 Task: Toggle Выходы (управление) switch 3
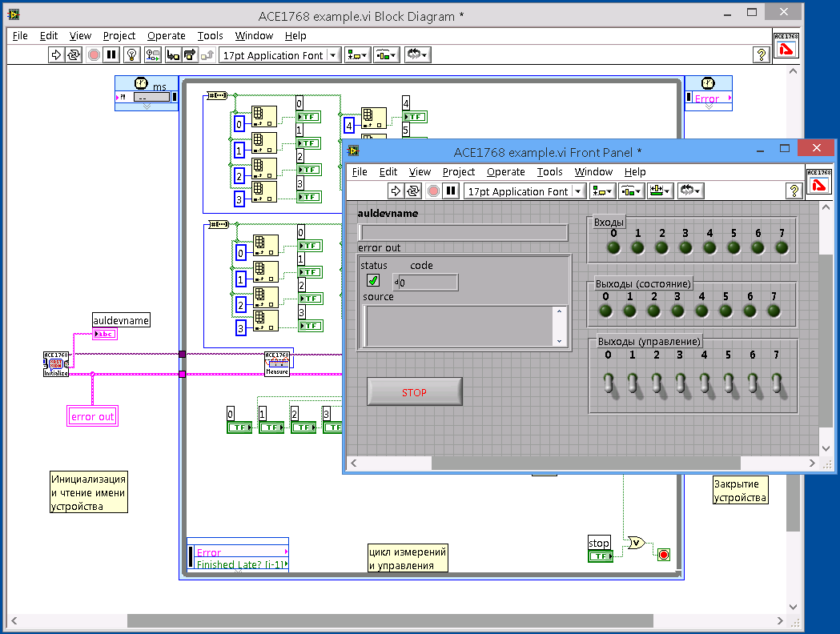(681, 386)
